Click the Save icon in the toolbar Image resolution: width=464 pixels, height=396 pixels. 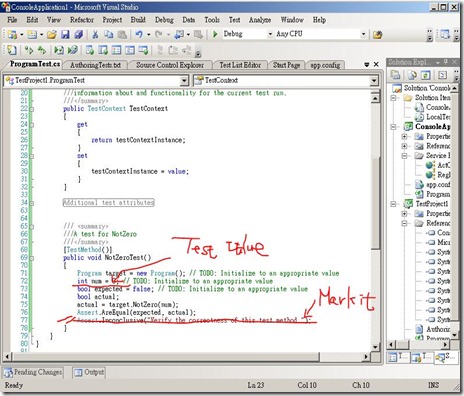click(x=65, y=34)
